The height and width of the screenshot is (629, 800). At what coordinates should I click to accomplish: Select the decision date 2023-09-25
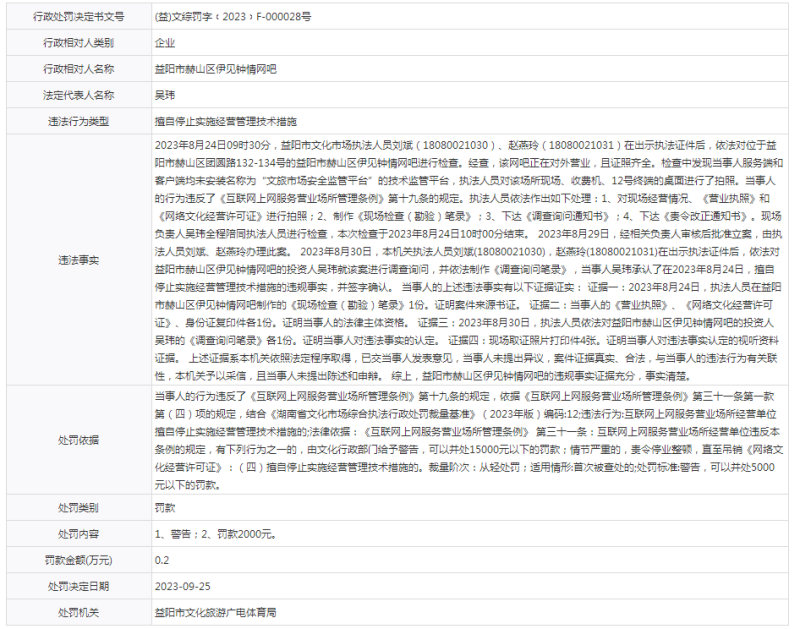pyautogui.click(x=182, y=586)
